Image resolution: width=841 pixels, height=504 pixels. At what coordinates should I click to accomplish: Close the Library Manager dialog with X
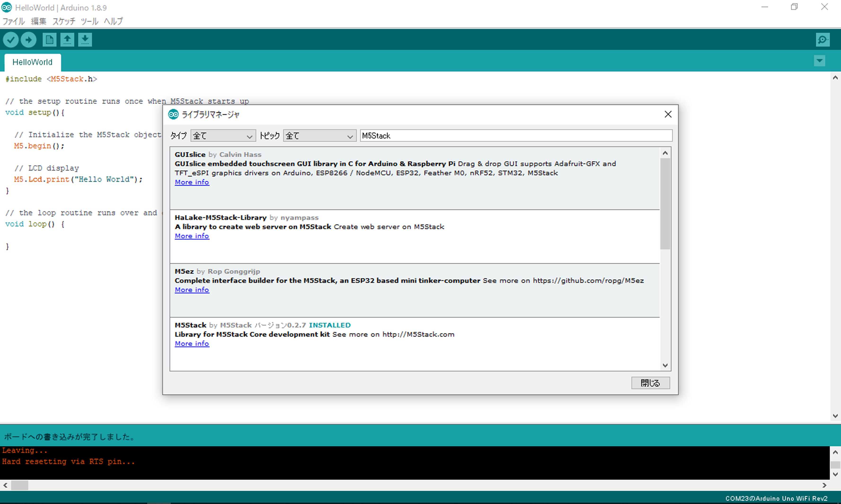(x=668, y=114)
